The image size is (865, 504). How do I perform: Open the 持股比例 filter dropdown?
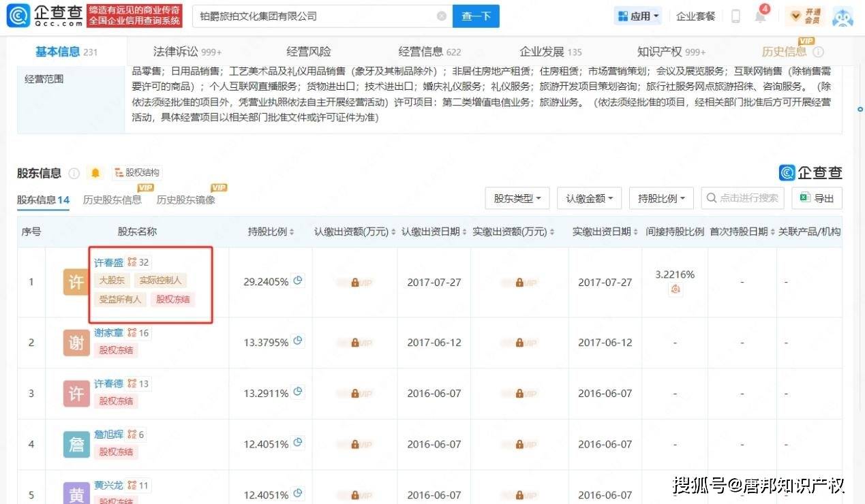661,198
